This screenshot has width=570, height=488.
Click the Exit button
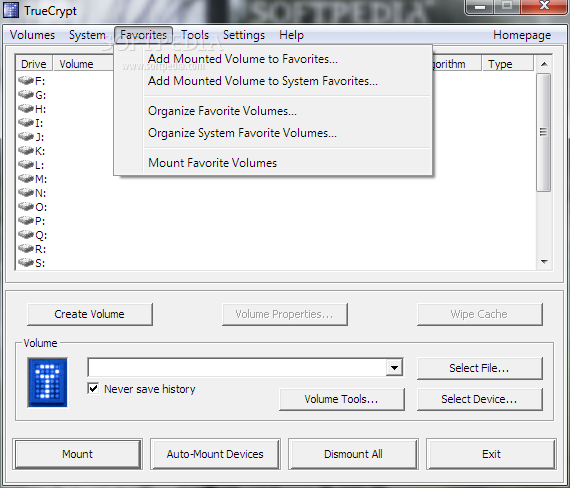point(491,454)
